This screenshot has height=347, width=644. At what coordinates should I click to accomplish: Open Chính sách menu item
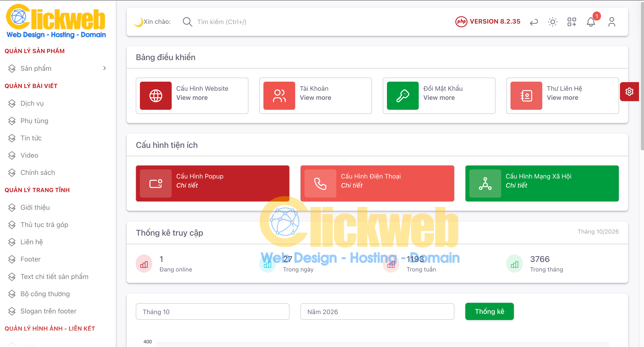click(57, 173)
